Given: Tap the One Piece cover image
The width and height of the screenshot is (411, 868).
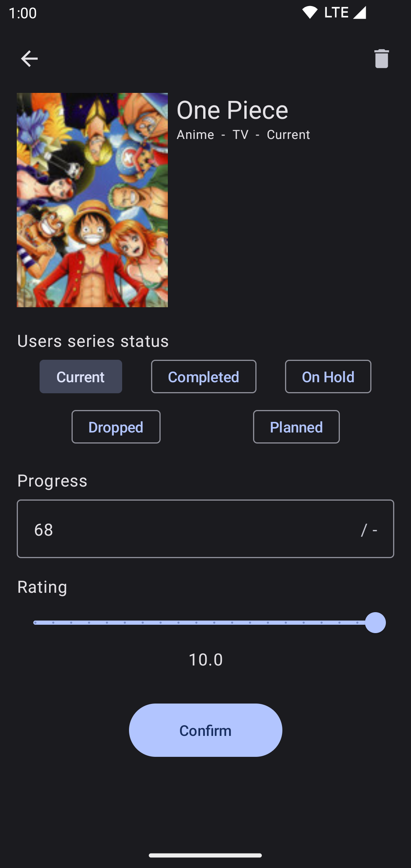Looking at the screenshot, I should pyautogui.click(x=92, y=200).
